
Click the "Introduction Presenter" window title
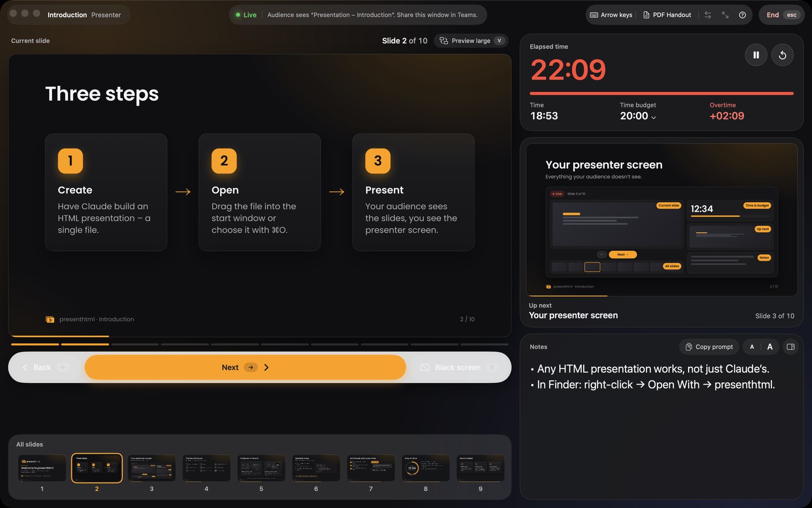click(x=84, y=15)
